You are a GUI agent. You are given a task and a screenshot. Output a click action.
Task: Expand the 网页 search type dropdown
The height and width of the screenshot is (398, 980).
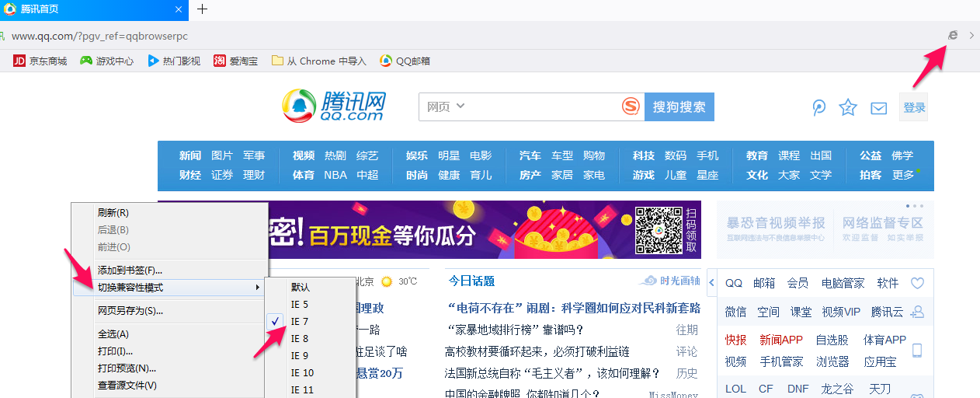446,106
